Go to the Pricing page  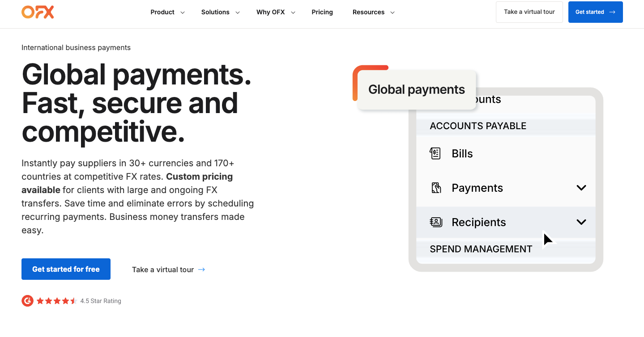point(322,12)
